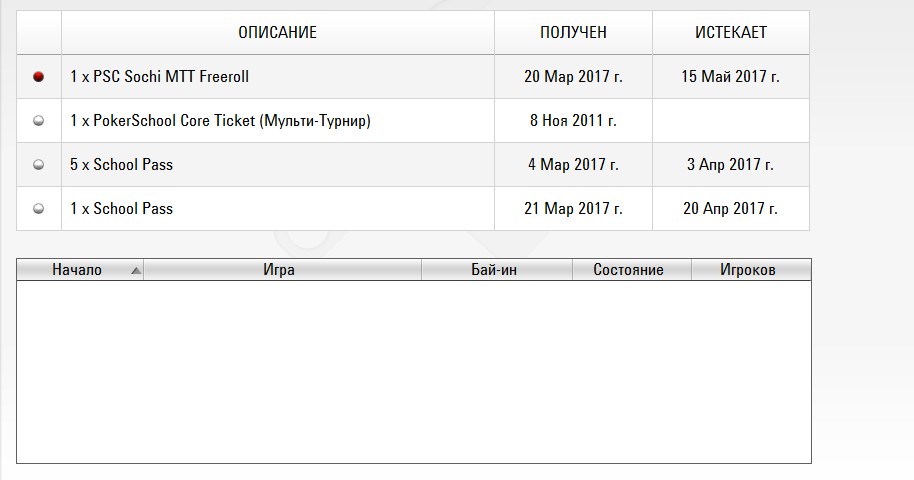Click the ОПИСАНИЕ table header

point(277,33)
